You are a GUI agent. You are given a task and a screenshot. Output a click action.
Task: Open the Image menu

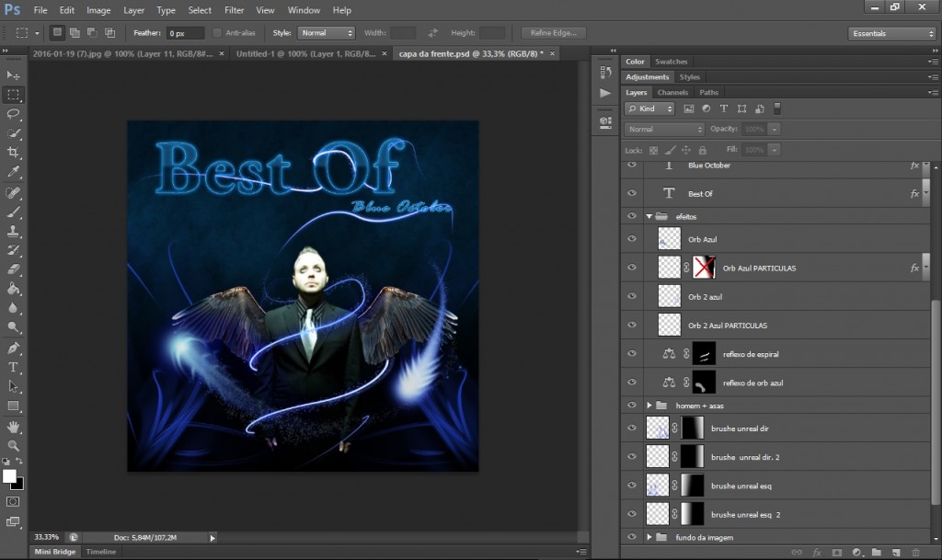pyautogui.click(x=98, y=10)
